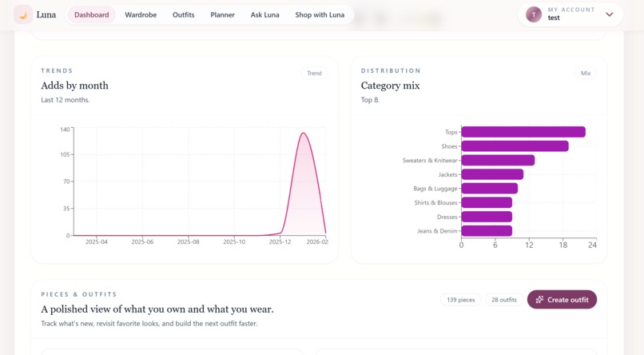The height and width of the screenshot is (355, 644).
Task: Switch to the Wardrobe tab
Action: click(141, 14)
